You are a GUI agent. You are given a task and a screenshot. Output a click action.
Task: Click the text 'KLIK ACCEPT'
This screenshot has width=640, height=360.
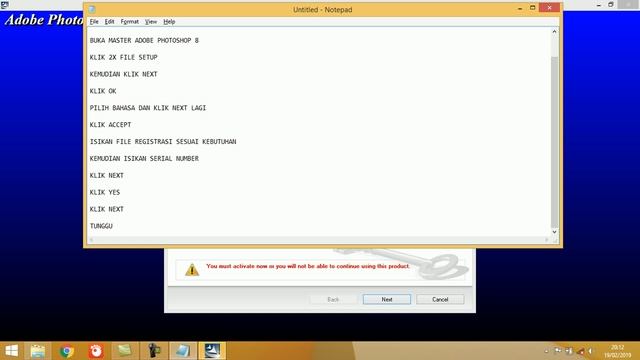(x=110, y=125)
